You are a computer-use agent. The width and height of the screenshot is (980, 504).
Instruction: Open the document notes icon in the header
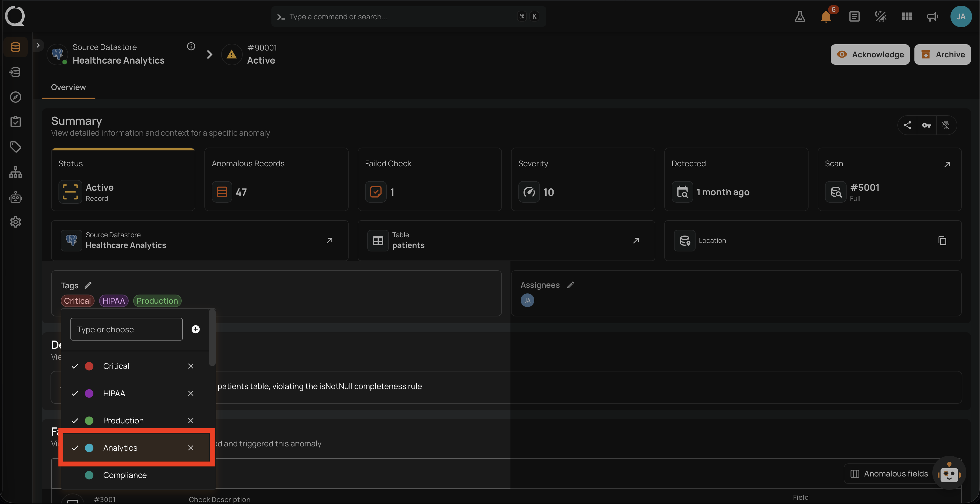point(854,16)
